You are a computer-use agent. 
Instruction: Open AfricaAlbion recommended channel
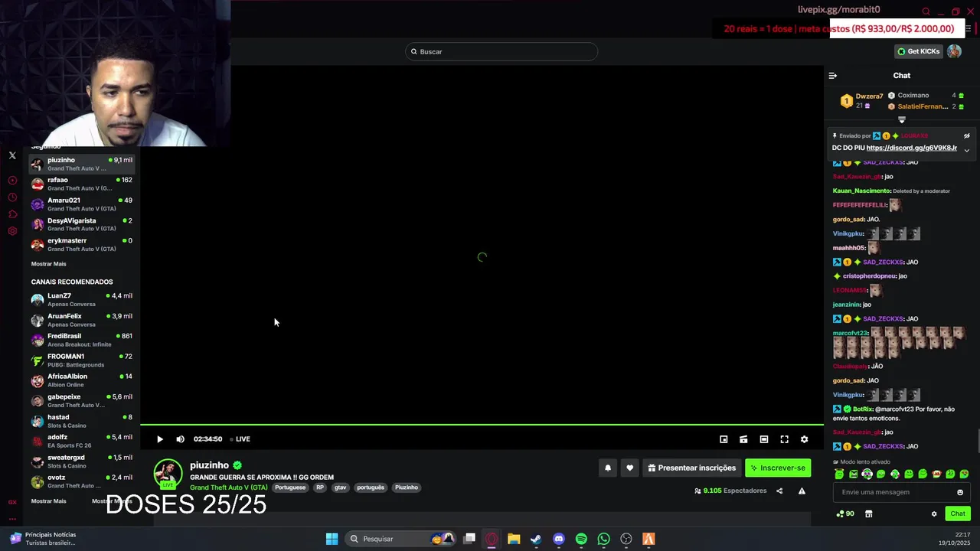click(x=82, y=380)
